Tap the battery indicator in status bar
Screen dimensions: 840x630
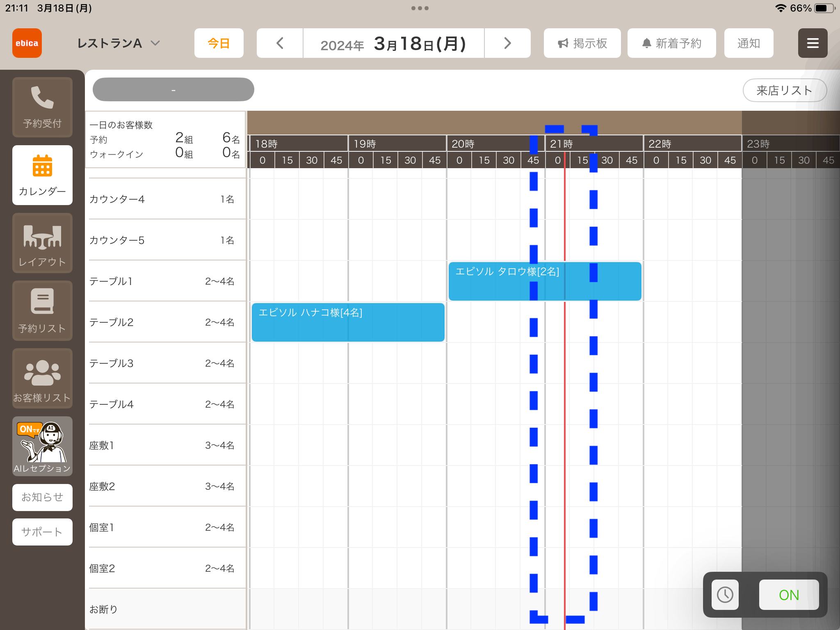click(x=824, y=8)
